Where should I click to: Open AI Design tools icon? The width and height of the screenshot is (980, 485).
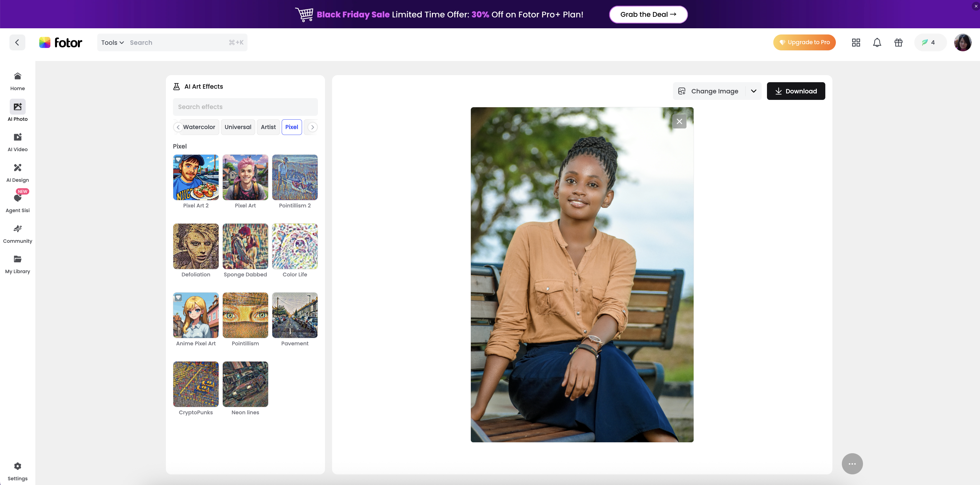tap(17, 168)
